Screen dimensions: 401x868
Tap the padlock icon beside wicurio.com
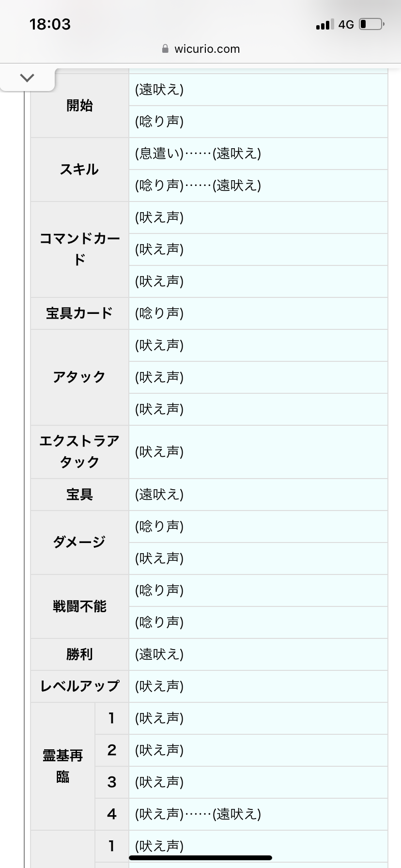point(165,49)
